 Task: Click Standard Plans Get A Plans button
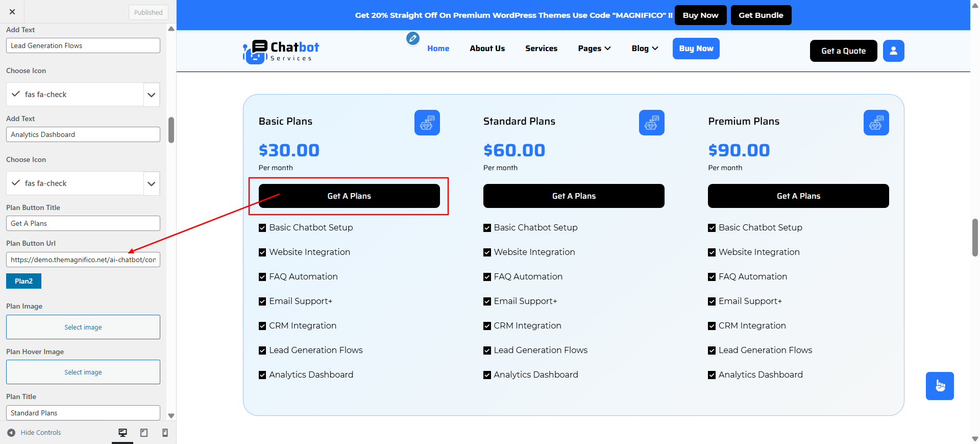pyautogui.click(x=574, y=196)
